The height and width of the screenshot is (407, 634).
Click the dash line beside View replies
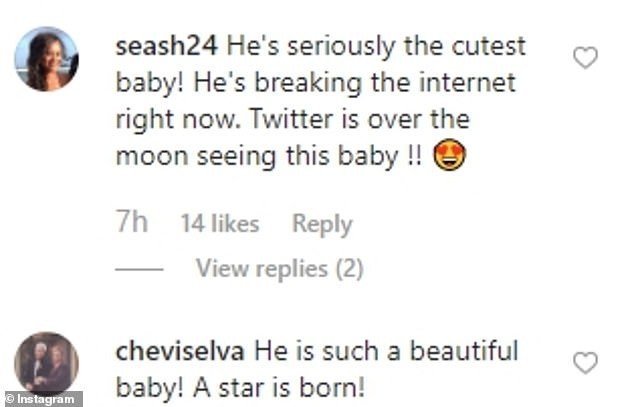(139, 269)
